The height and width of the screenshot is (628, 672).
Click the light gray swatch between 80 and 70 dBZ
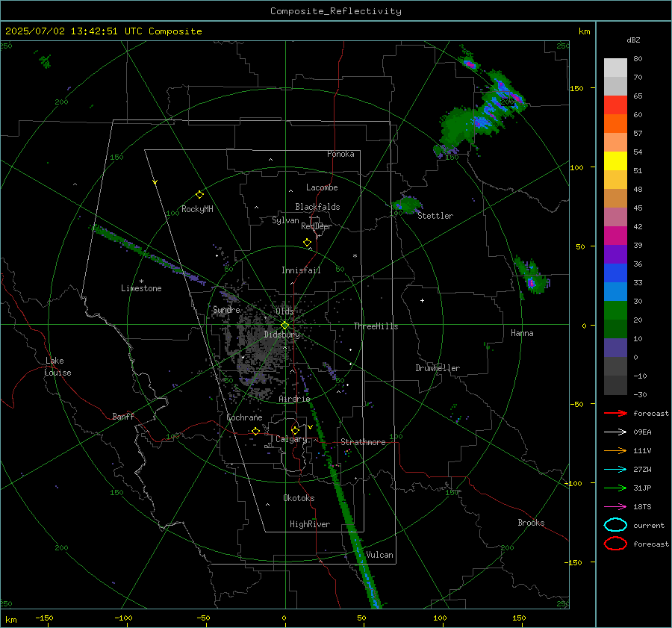(x=615, y=68)
